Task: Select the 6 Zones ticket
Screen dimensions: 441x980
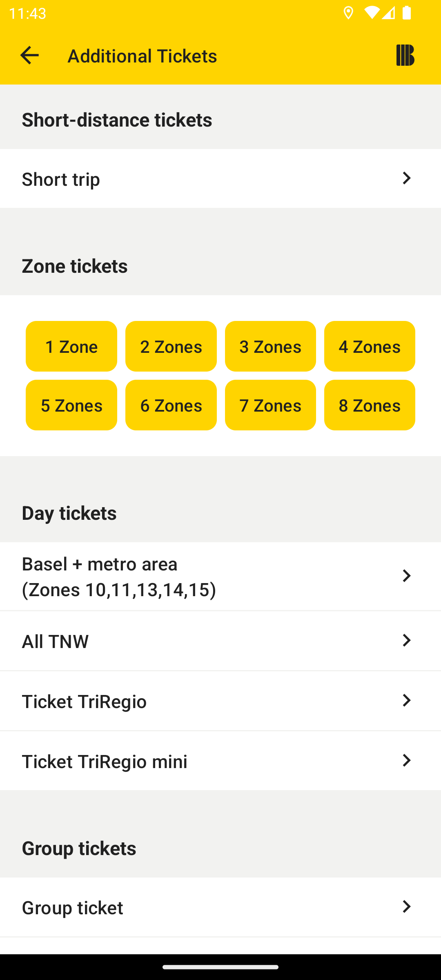Action: [171, 405]
